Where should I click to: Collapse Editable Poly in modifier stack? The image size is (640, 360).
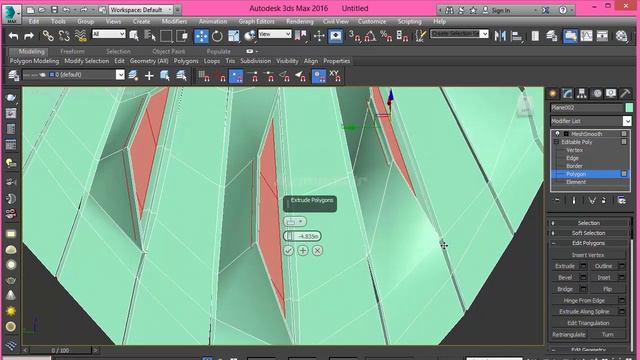(556, 142)
